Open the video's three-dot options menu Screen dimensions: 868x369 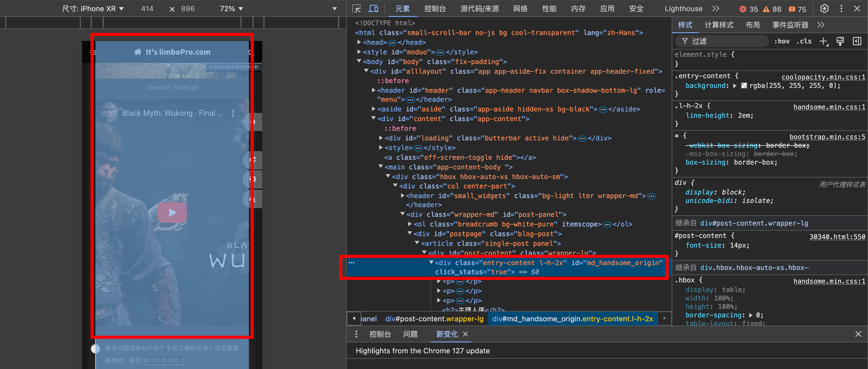coord(233,113)
